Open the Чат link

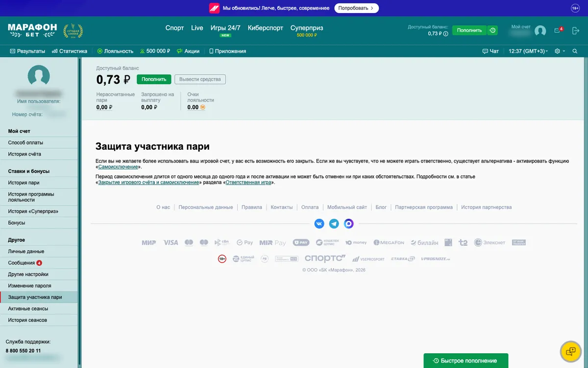pyautogui.click(x=490, y=51)
